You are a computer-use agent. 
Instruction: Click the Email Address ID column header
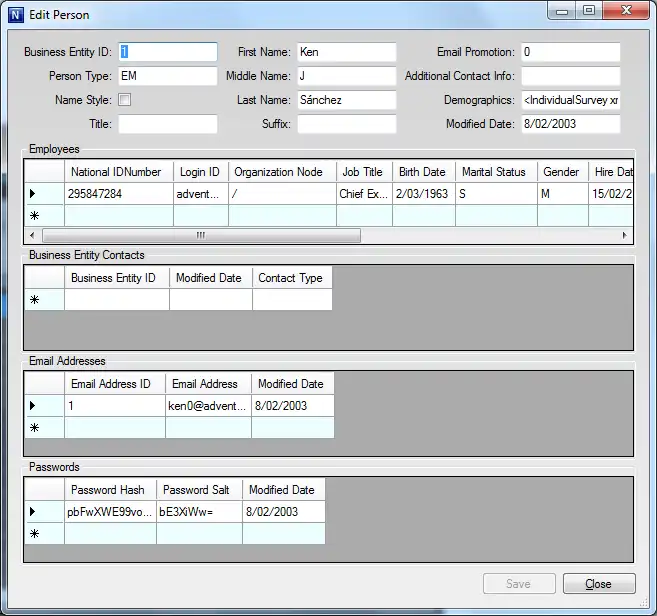pos(114,384)
